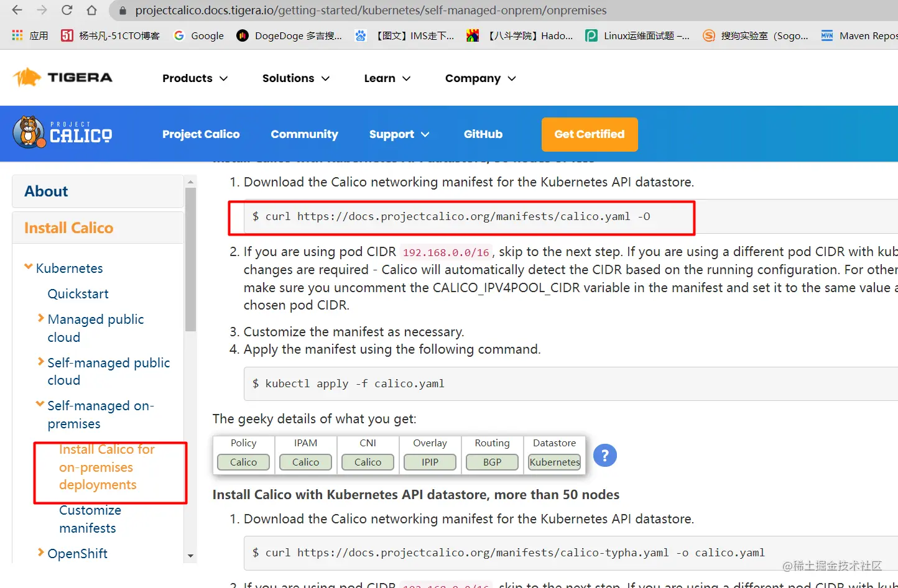The width and height of the screenshot is (898, 588).
Task: Open 【八斗学院】Hado bookmark
Action: click(520, 35)
